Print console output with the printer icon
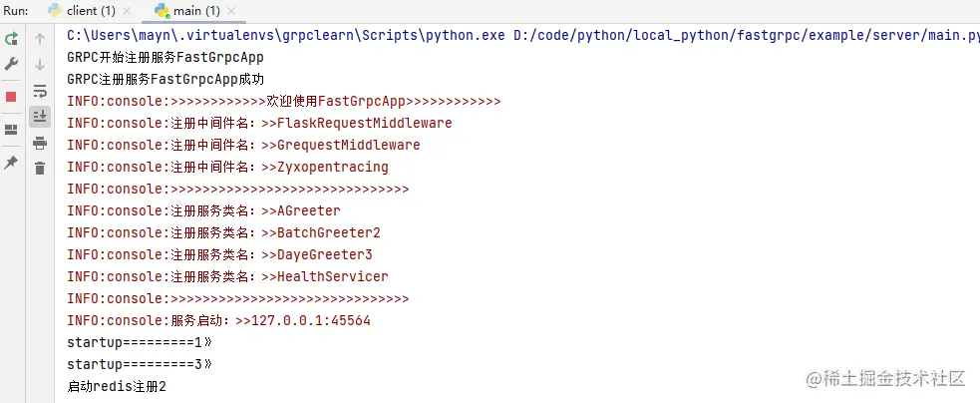The width and height of the screenshot is (980, 403). click(x=40, y=144)
